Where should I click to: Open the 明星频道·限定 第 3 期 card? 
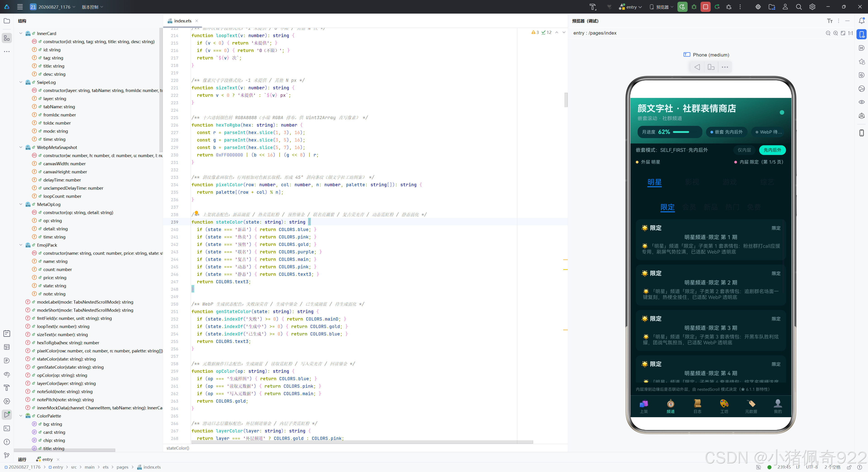click(711, 330)
